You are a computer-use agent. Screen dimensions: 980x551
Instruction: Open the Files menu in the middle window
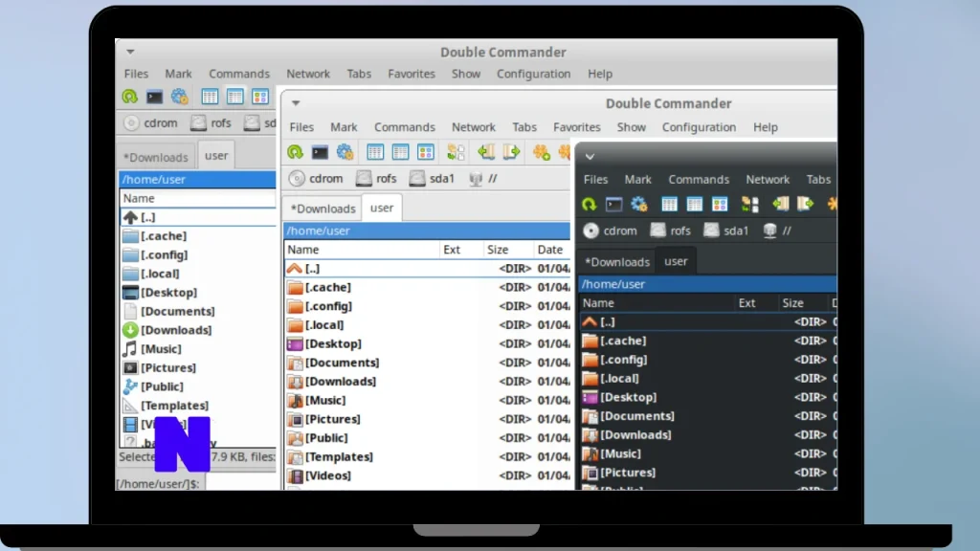[x=301, y=127]
